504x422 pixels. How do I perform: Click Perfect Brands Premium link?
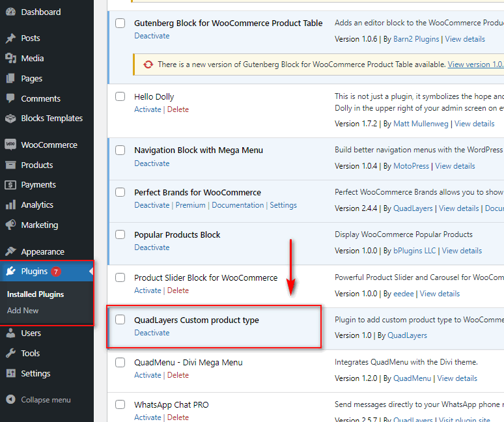(x=190, y=205)
